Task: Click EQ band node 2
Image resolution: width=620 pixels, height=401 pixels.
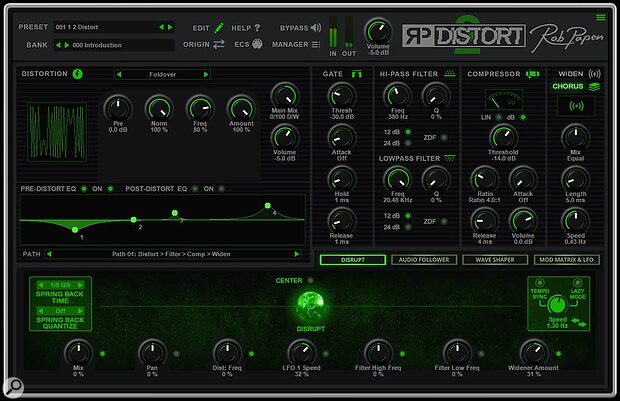Action: coord(134,219)
